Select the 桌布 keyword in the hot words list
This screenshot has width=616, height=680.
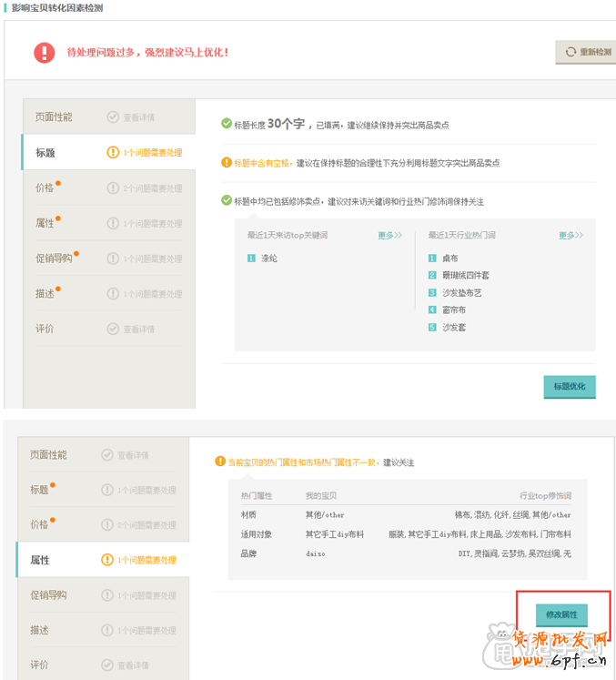(450, 259)
